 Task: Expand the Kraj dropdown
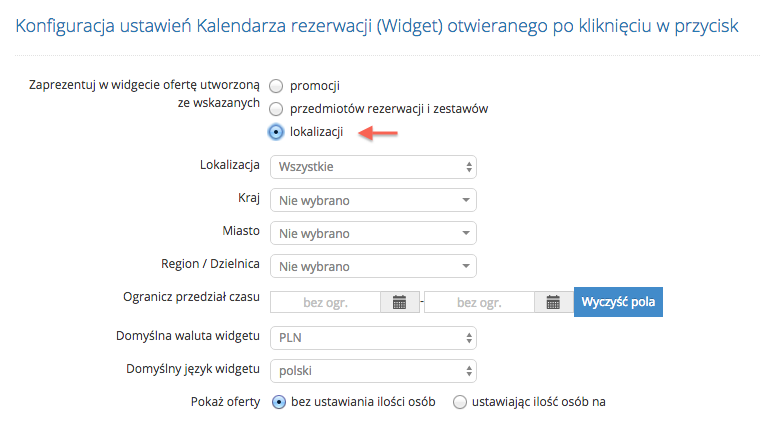373,200
